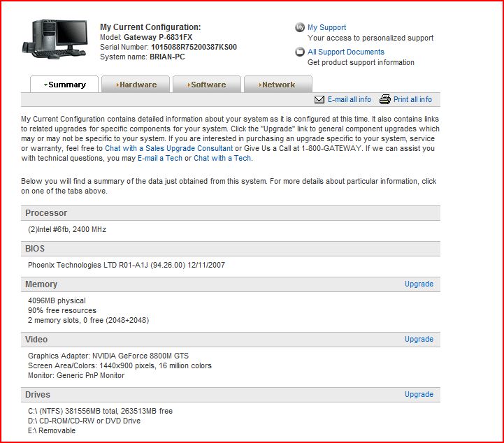
Task: Open the Software tab
Action: tap(207, 85)
